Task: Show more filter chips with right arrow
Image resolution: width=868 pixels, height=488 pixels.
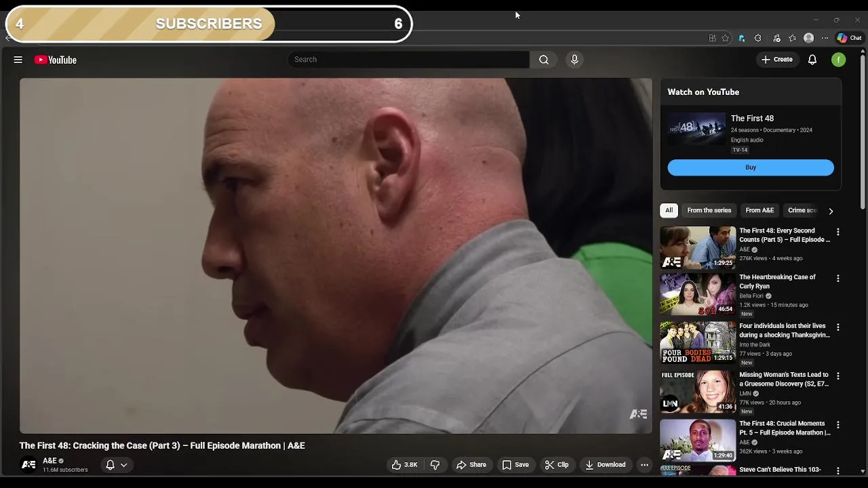Action: pyautogui.click(x=831, y=211)
